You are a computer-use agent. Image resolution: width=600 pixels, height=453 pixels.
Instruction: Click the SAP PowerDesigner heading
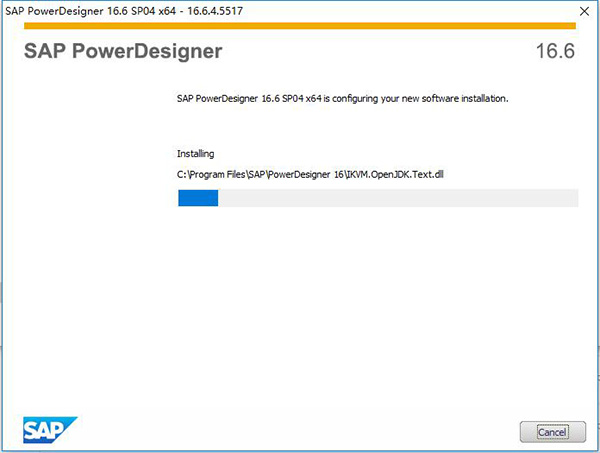[x=123, y=51]
